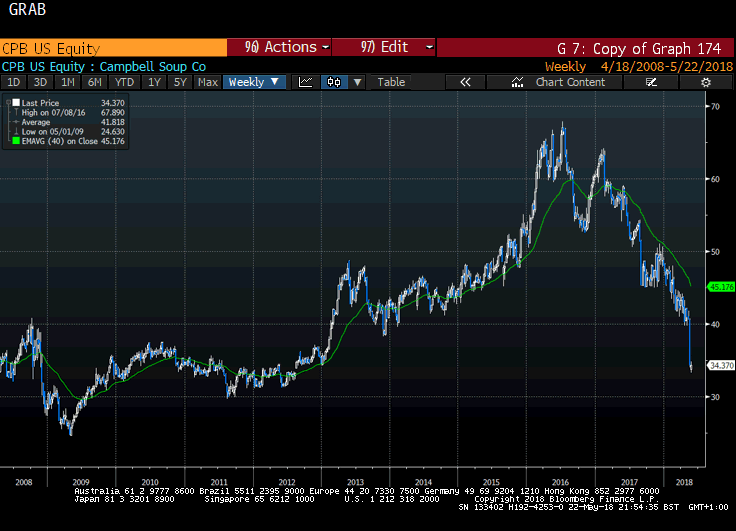
Task: Click the Chart Content button label
Action: click(x=570, y=82)
